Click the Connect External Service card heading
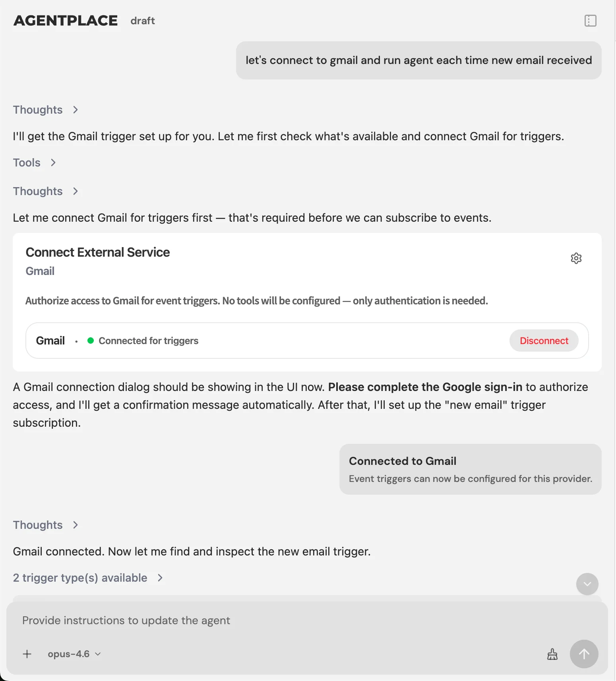616x681 pixels. tap(98, 252)
